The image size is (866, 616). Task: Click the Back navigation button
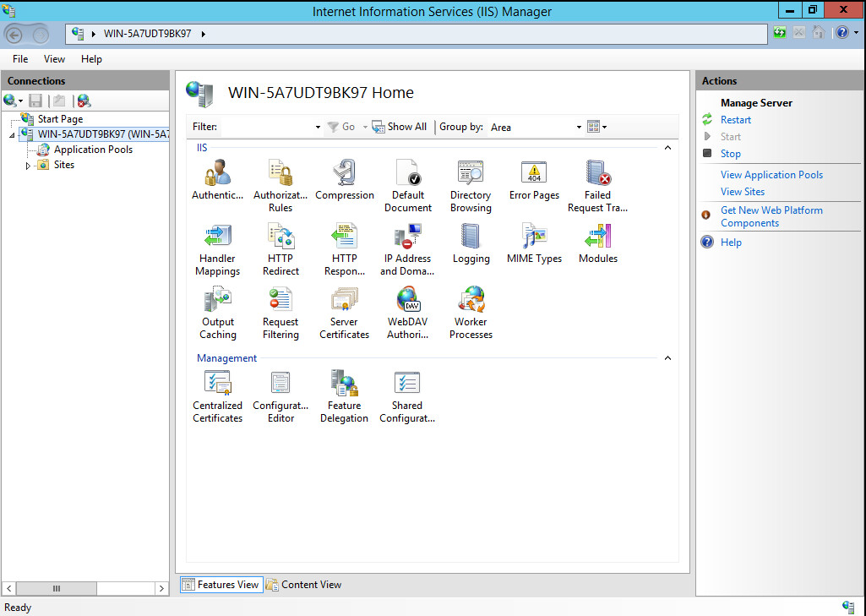click(x=14, y=35)
